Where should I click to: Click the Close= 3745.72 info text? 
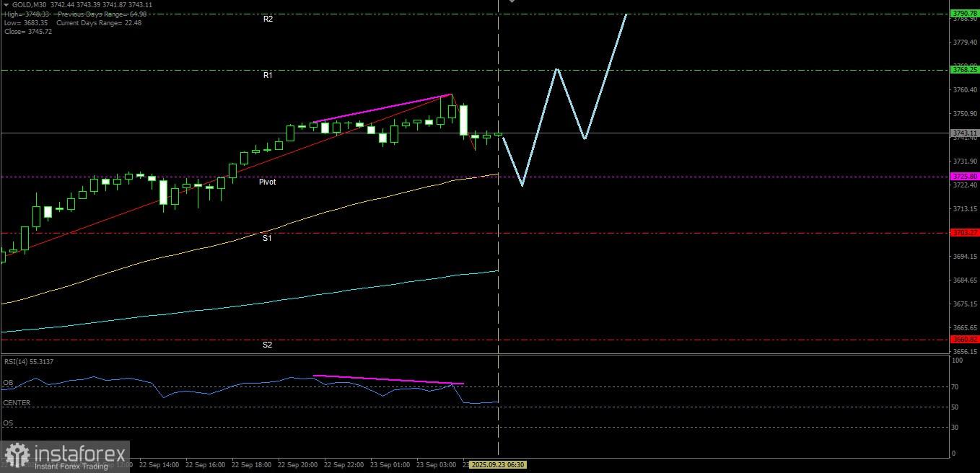click(27, 31)
